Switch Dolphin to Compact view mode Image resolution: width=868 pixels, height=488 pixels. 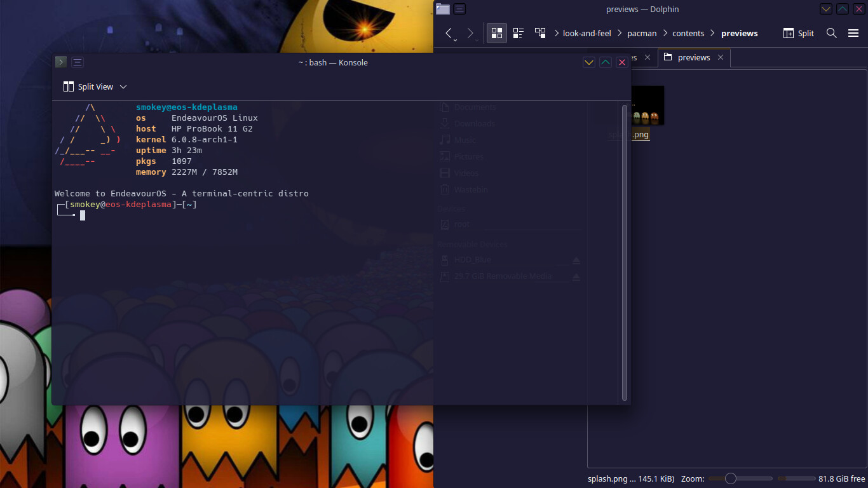[x=519, y=33]
